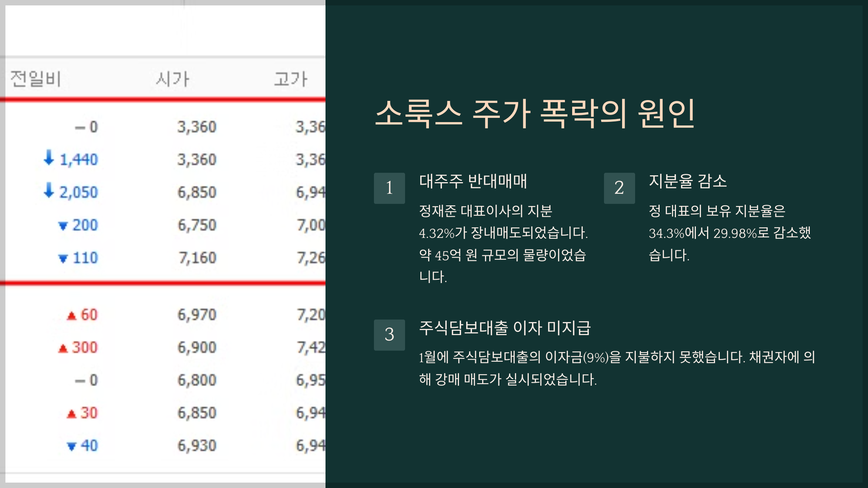This screenshot has height=488, width=868.
Task: Click the 6,850 시가 in the ▲30 row
Action: tap(197, 413)
